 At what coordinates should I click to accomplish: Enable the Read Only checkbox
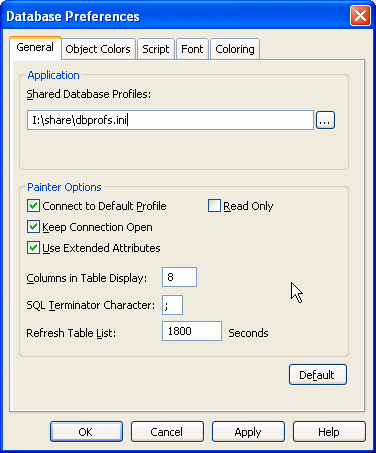pyautogui.click(x=214, y=206)
